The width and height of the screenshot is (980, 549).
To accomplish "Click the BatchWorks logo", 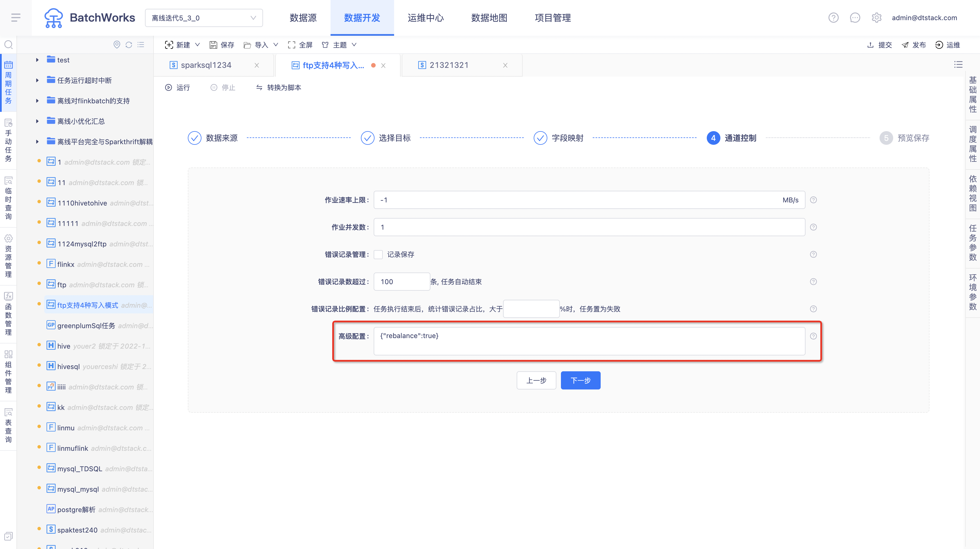I will pyautogui.click(x=89, y=18).
